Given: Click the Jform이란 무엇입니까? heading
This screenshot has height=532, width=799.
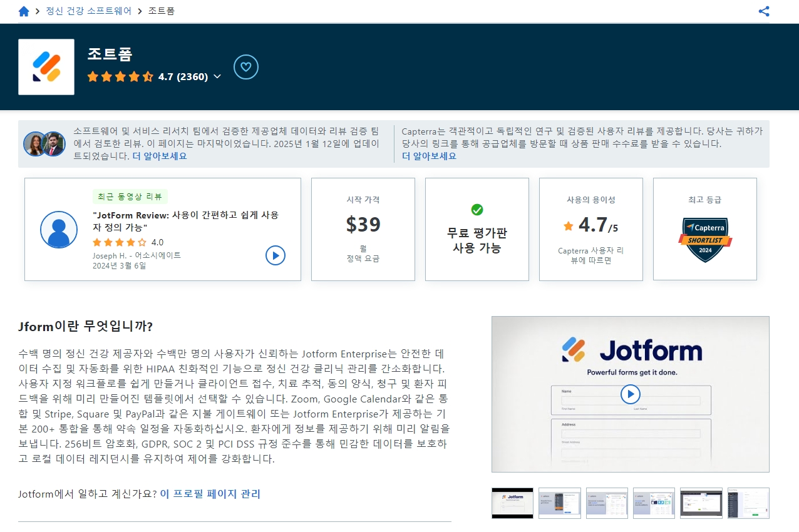Looking at the screenshot, I should click(x=86, y=327).
